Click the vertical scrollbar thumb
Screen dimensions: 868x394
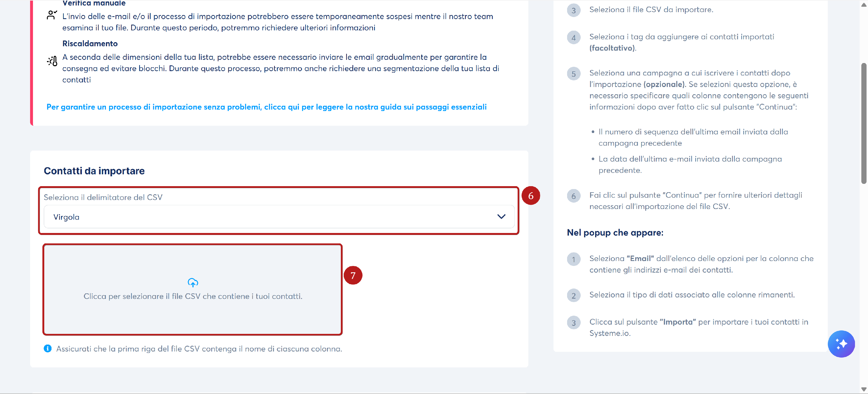click(x=864, y=123)
